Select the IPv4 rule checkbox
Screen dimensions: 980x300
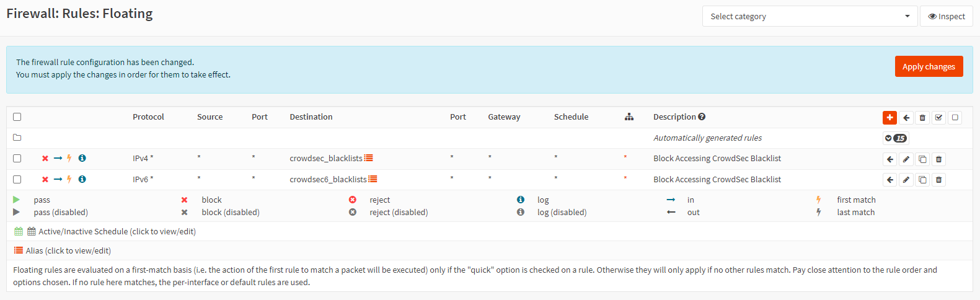pyautogui.click(x=17, y=159)
